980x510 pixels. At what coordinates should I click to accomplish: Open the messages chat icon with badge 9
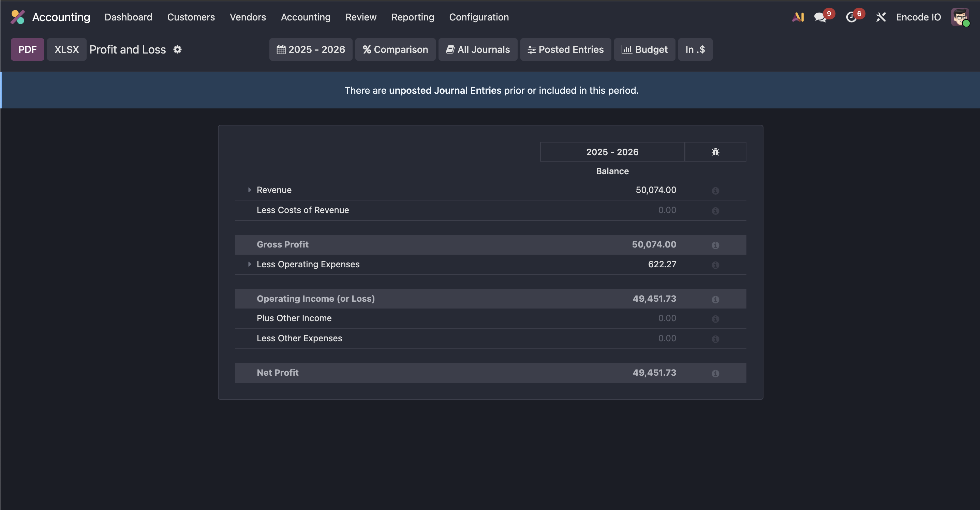[x=820, y=17]
